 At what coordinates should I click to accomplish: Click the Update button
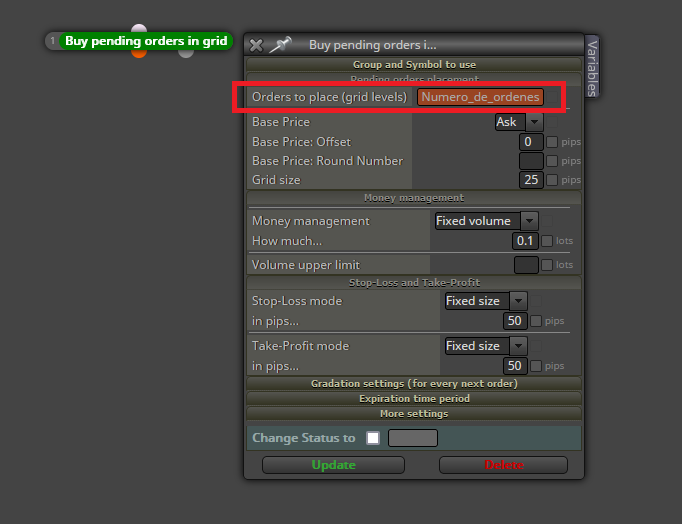333,465
